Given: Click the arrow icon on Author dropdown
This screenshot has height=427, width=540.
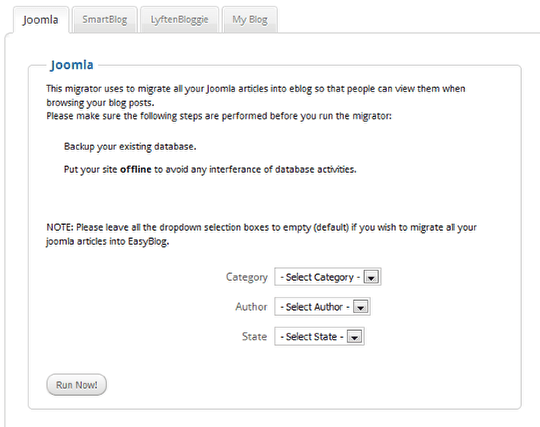Looking at the screenshot, I should coord(361,307).
